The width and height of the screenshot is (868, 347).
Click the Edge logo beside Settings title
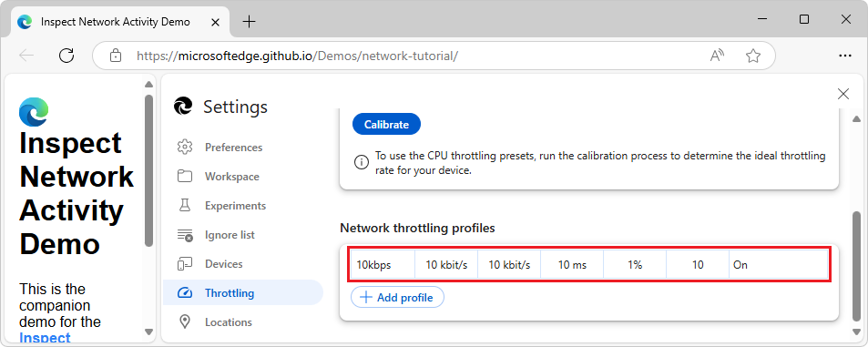point(183,106)
